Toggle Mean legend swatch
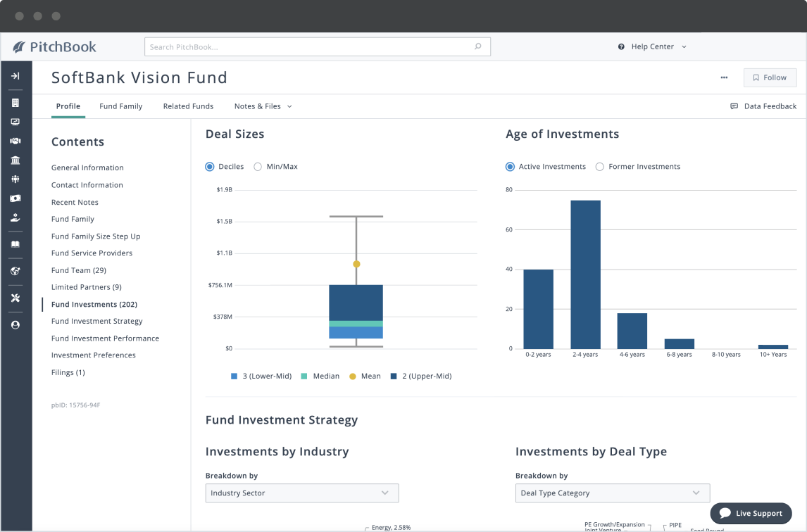807x532 pixels. pyautogui.click(x=353, y=376)
